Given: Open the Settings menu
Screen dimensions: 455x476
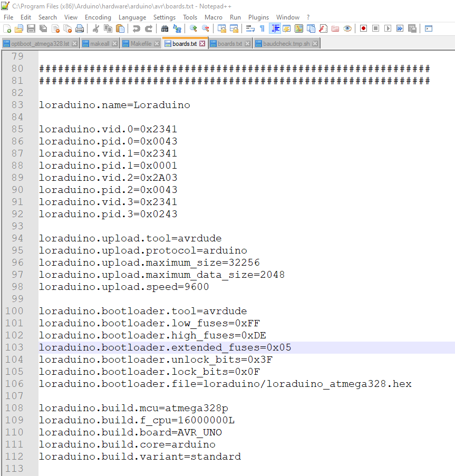Looking at the screenshot, I should click(x=164, y=17).
